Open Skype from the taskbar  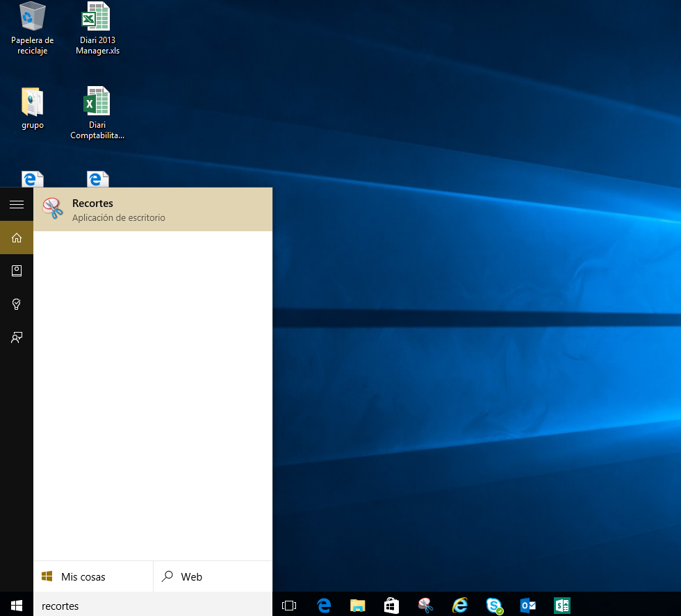pyautogui.click(x=494, y=606)
